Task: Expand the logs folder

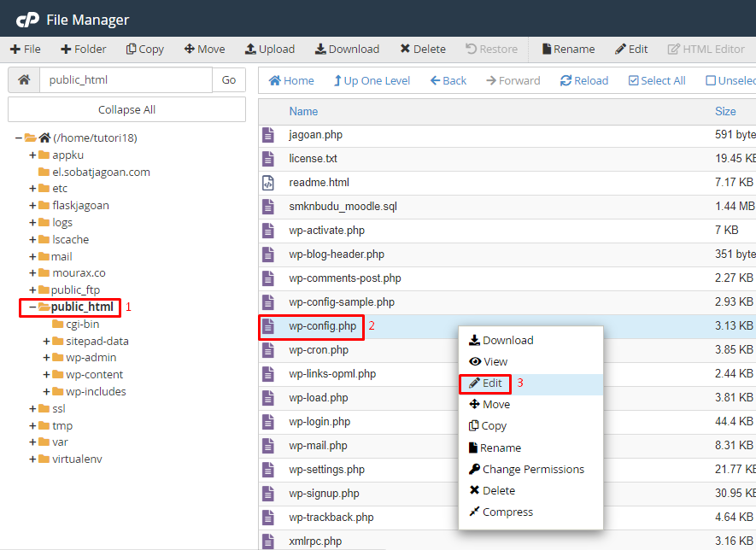Action: coord(32,222)
